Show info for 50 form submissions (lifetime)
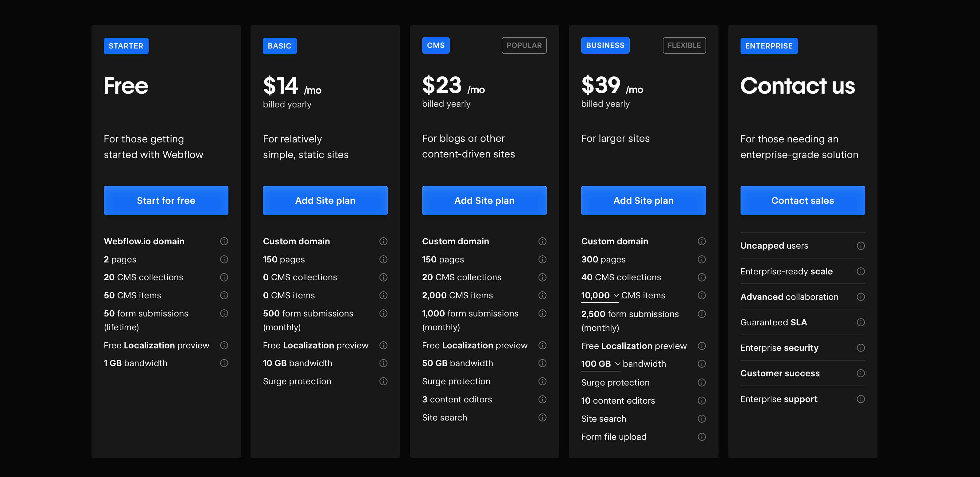Screen dimensions: 980x477 [x=224, y=313]
